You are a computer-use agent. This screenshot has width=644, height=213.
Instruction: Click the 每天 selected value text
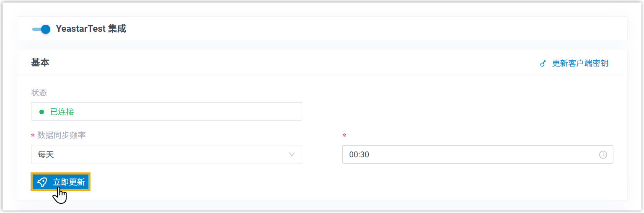click(x=46, y=155)
